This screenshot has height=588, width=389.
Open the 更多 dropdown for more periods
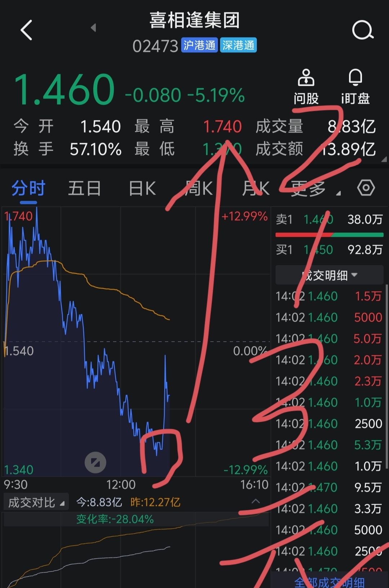[315, 188]
